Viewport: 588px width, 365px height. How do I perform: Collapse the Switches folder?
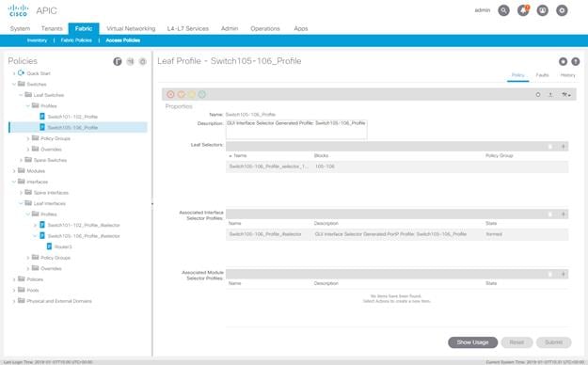[x=14, y=85]
